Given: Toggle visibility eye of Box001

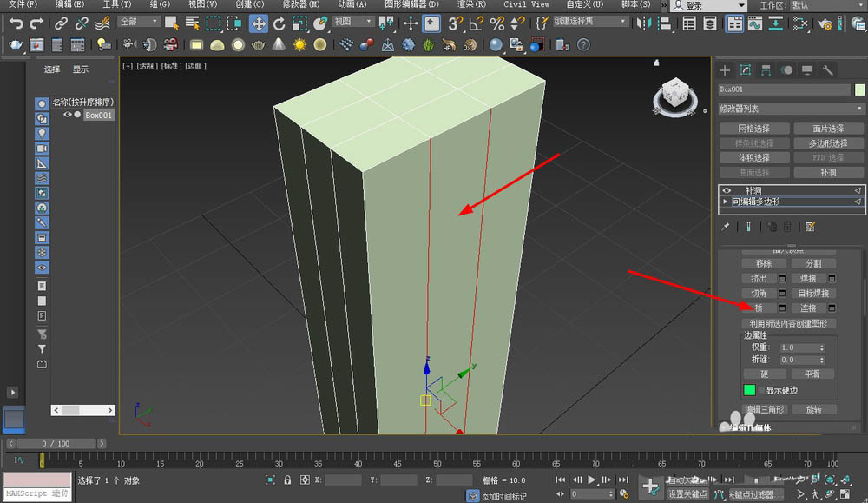Looking at the screenshot, I should click(x=68, y=115).
